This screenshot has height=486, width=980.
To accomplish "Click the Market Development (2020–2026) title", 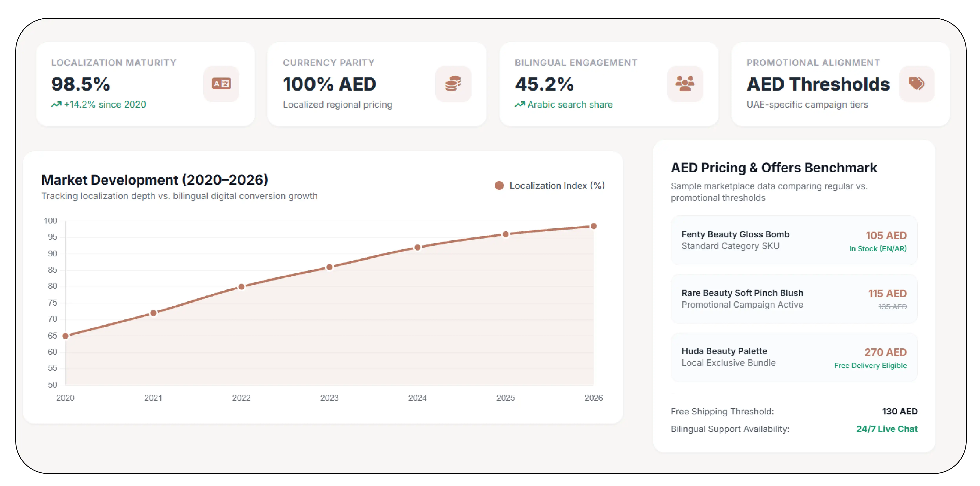I will click(x=154, y=180).
